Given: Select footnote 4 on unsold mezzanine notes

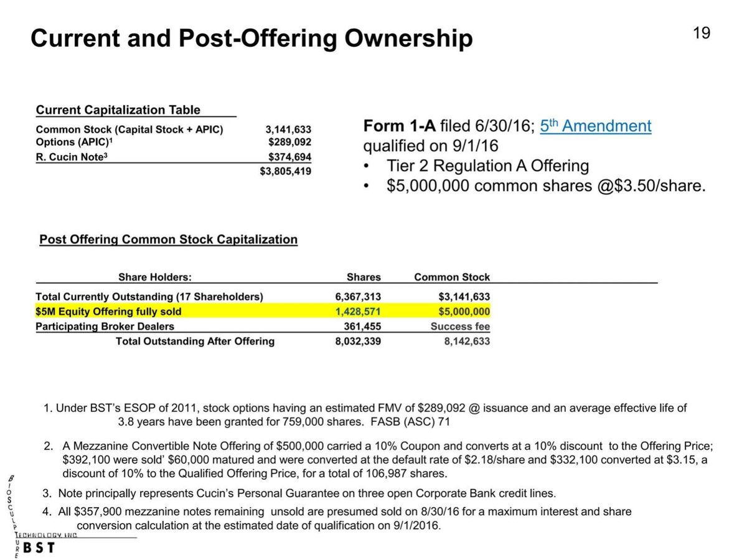Looking at the screenshot, I should 337,518.
